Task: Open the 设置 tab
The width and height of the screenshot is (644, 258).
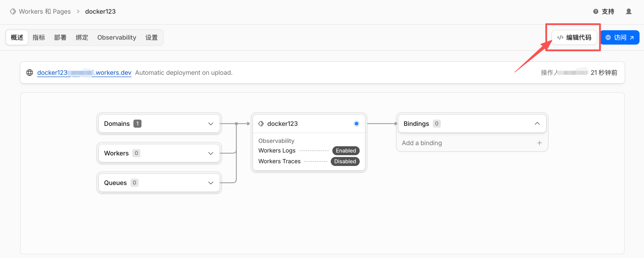Action: pos(151,37)
